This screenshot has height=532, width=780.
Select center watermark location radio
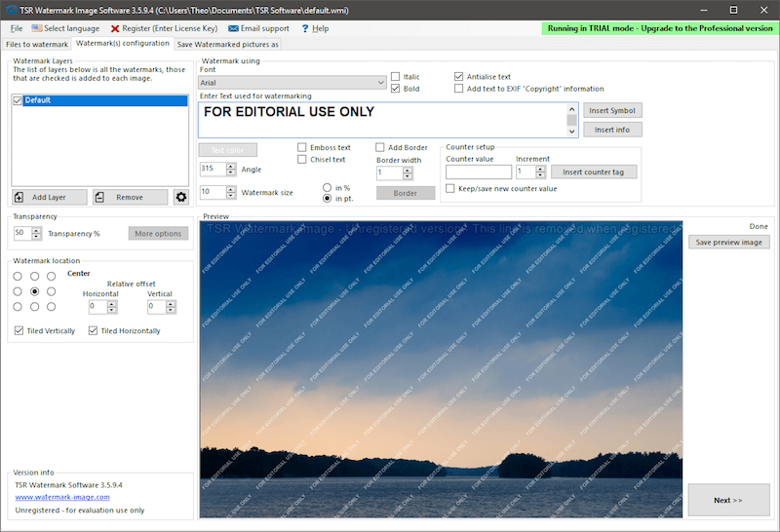tap(35, 291)
